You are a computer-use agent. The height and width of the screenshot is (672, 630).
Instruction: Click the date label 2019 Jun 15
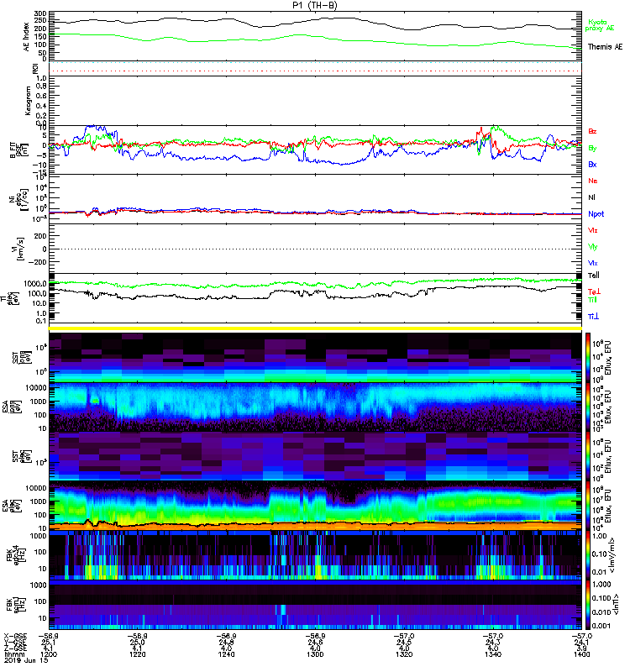[x=26, y=660]
